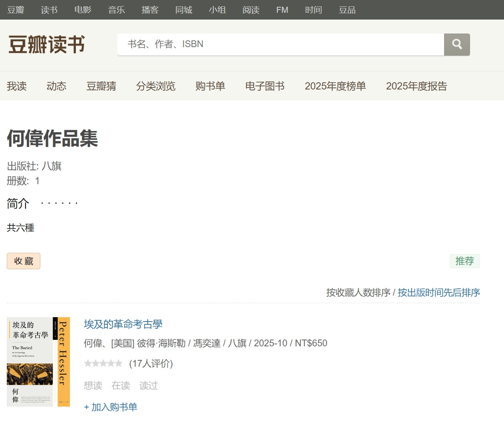Open the 购书单 tab
The image size is (504, 437).
click(210, 86)
